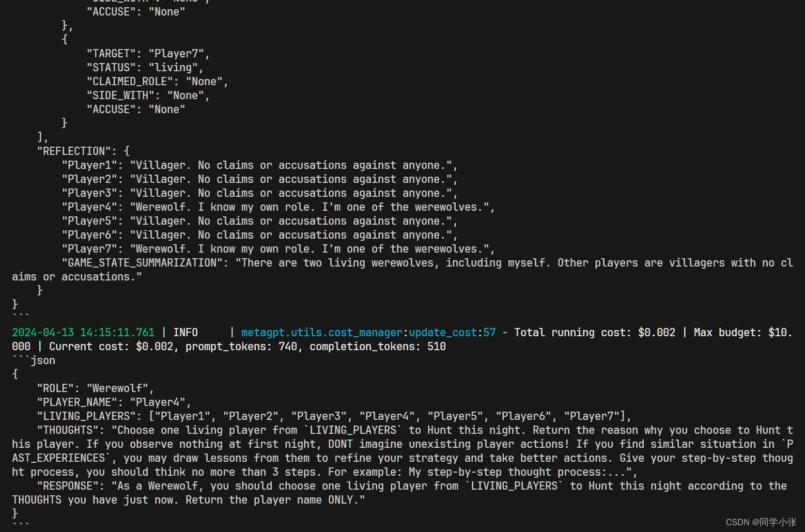Click the metagpt.utils.cost_manager module name
Viewport: 805px width, 532px height.
tap(322, 333)
